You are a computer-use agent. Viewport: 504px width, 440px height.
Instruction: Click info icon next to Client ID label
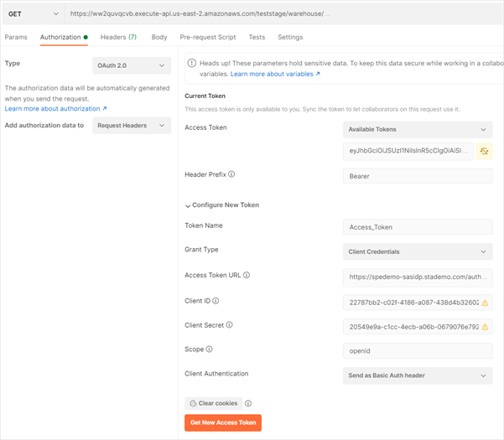[216, 300]
